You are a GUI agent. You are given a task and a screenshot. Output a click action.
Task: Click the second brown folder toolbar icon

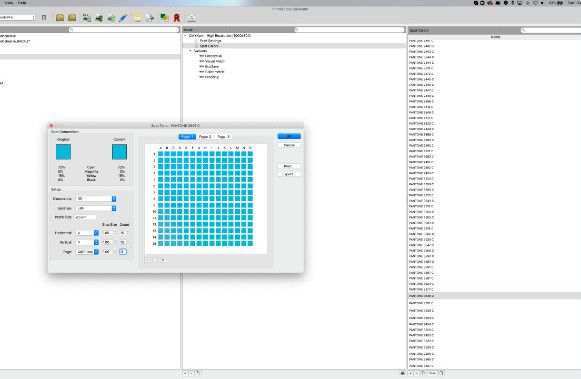pos(72,17)
